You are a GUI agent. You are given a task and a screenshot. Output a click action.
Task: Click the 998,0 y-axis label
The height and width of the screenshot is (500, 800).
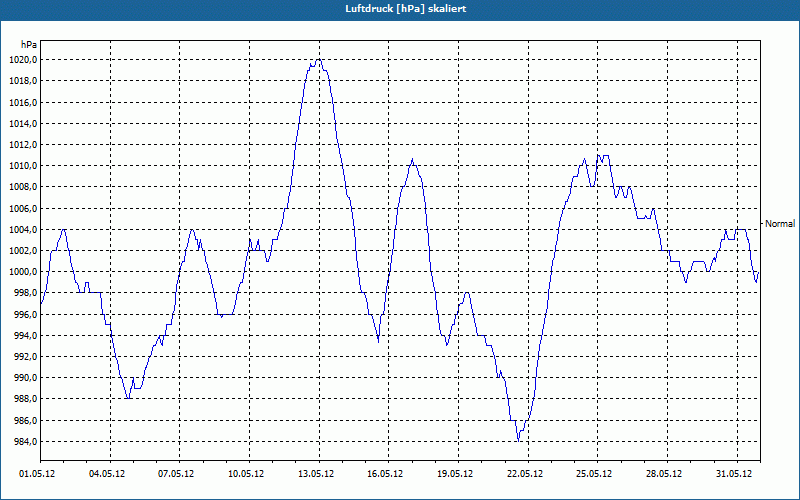click(x=24, y=293)
